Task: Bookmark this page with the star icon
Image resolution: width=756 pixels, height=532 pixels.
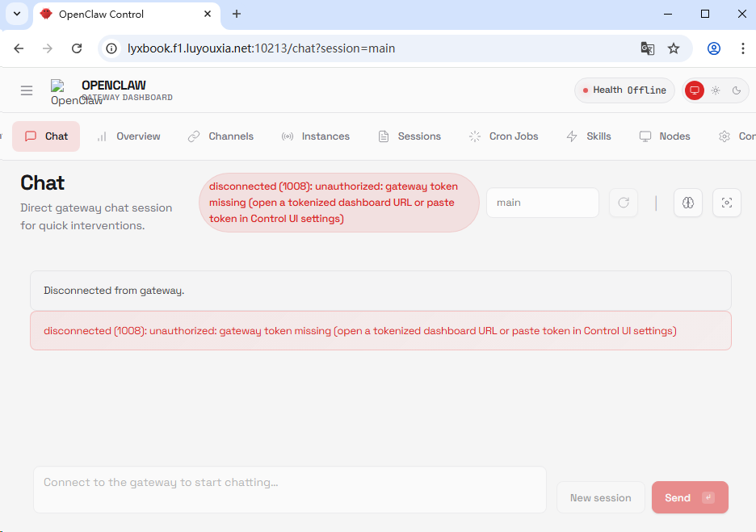Action: (x=674, y=48)
